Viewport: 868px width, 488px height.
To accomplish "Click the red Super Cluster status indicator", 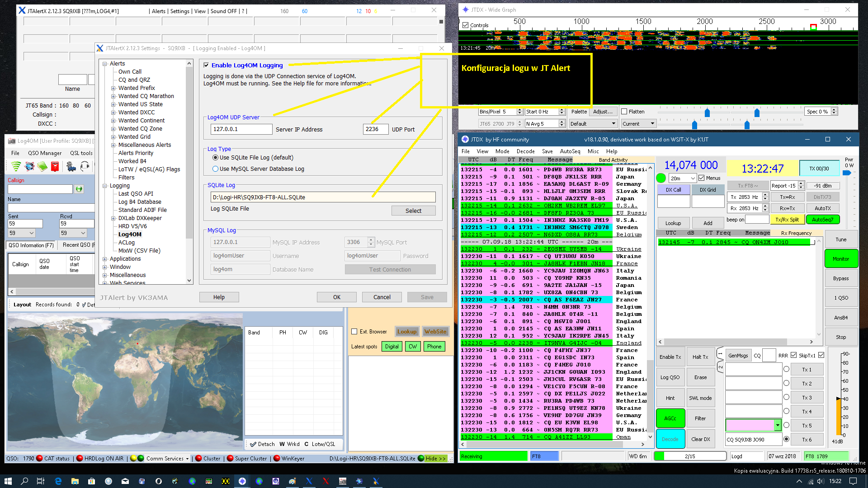I will [230, 458].
